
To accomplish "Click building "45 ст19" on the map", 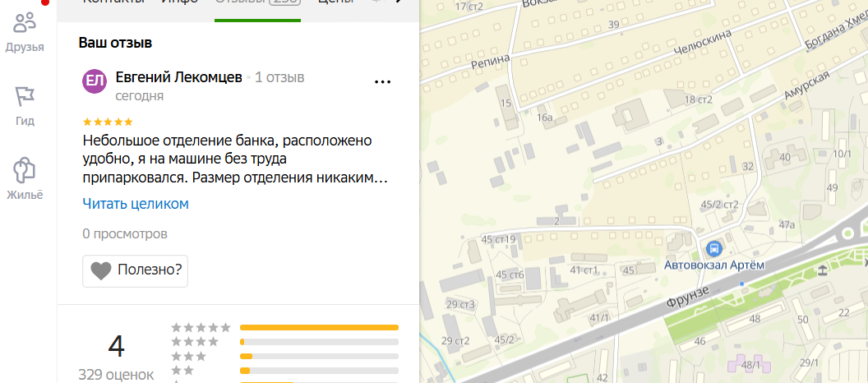I will [x=499, y=240].
